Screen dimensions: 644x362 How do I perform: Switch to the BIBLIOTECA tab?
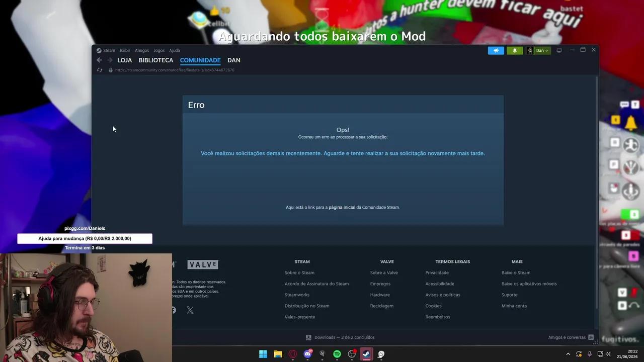click(156, 60)
